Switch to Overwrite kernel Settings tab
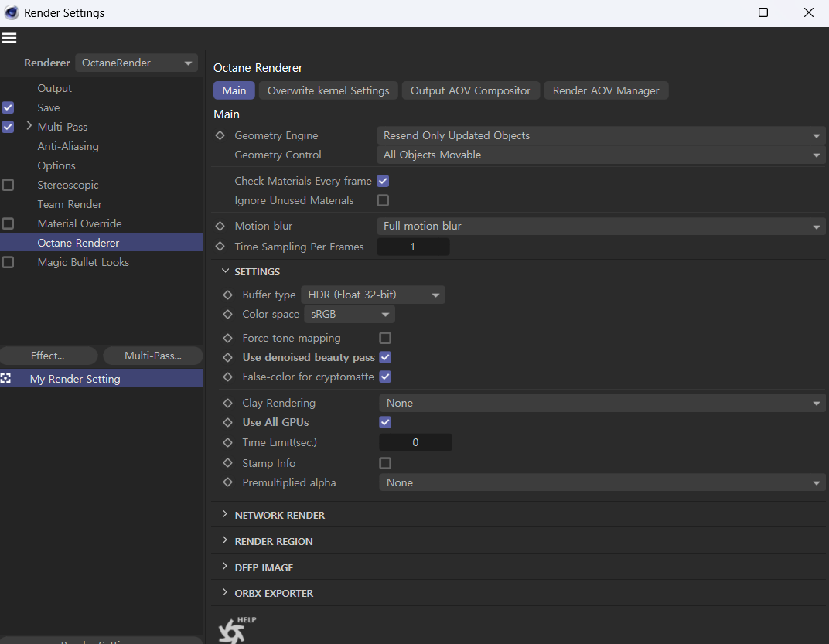 pos(329,90)
